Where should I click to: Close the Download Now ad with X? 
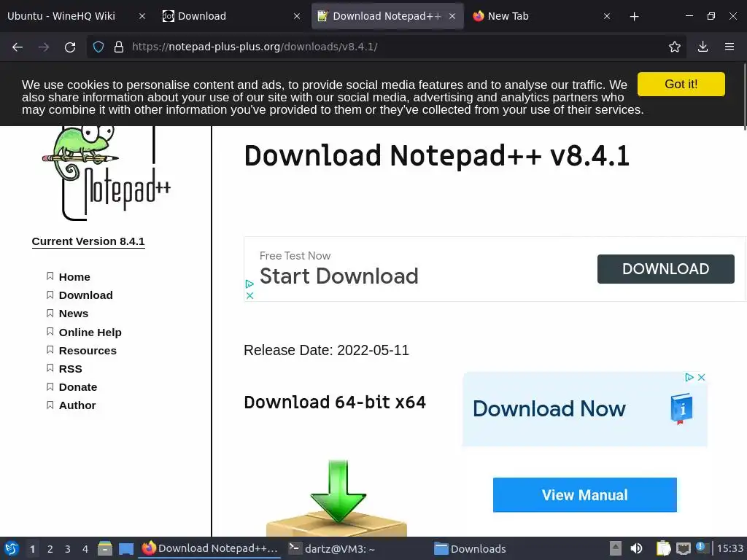click(x=701, y=377)
